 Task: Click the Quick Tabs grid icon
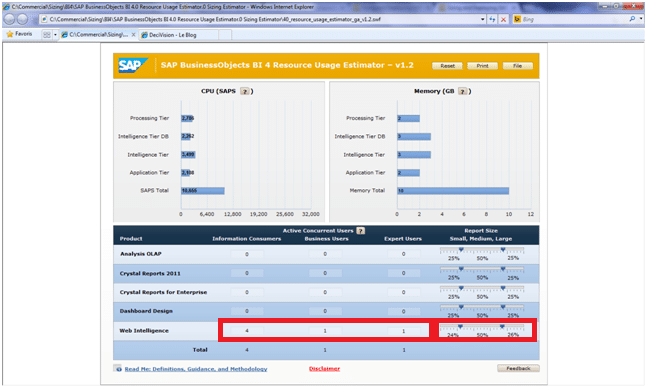coord(47,35)
